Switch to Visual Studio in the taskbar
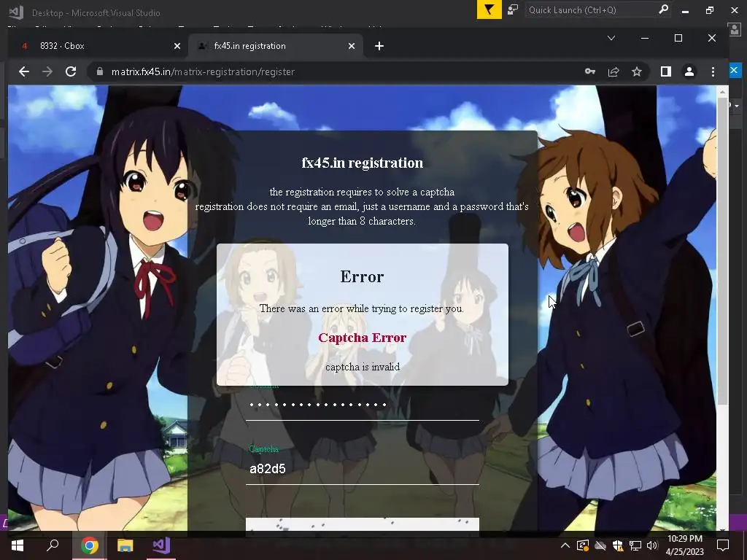The image size is (747, 560). pos(161,545)
